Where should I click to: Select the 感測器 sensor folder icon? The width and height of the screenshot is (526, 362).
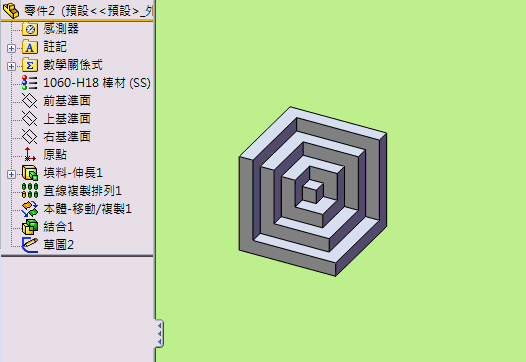pyautogui.click(x=30, y=29)
